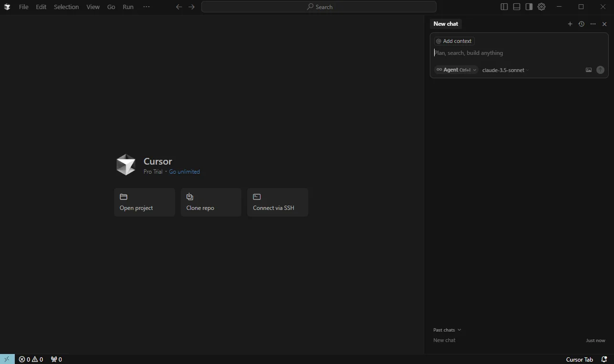Click the Cursor app logo in title bar

click(7, 7)
